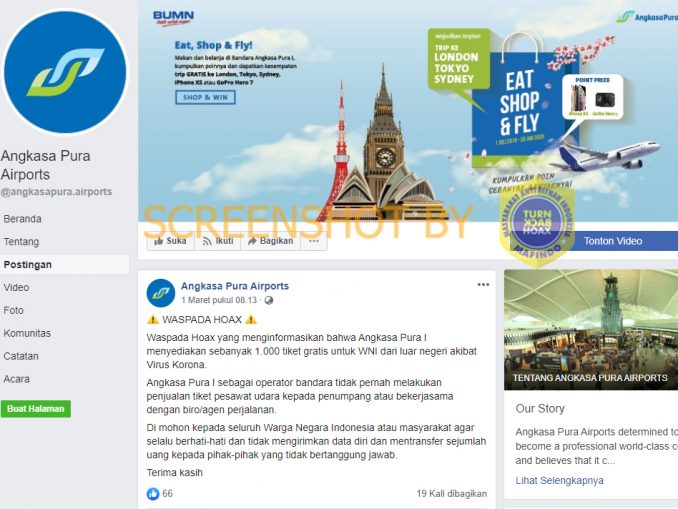Follow the page via Ikuti button
This screenshot has height=509, width=678.
[x=217, y=241]
